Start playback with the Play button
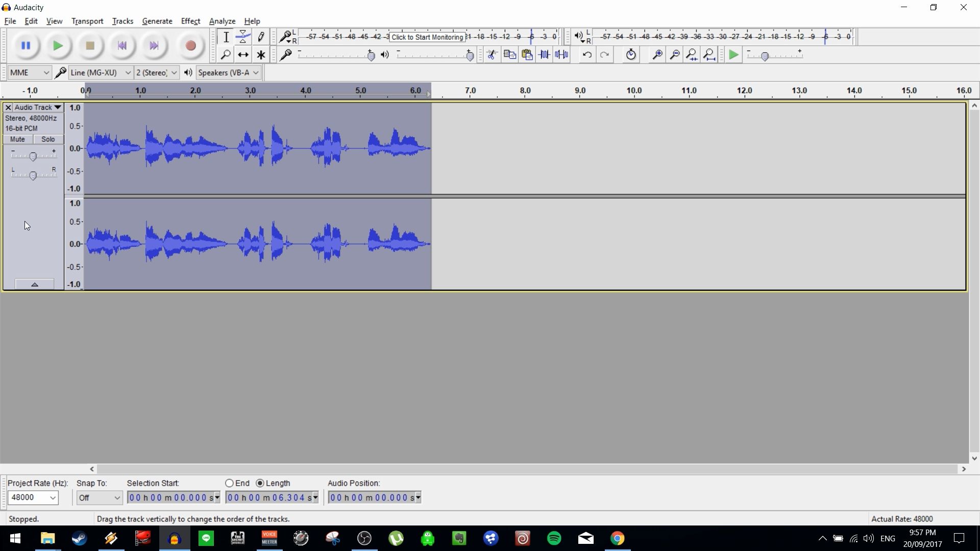The width and height of the screenshot is (980, 551). click(58, 46)
